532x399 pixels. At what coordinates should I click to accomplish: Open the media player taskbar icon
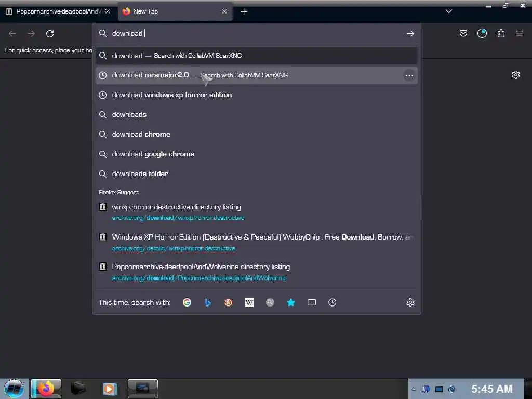tap(110, 389)
